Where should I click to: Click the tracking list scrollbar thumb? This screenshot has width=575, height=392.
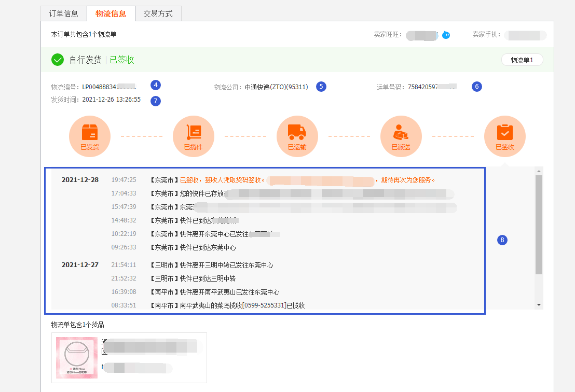[x=539, y=224]
